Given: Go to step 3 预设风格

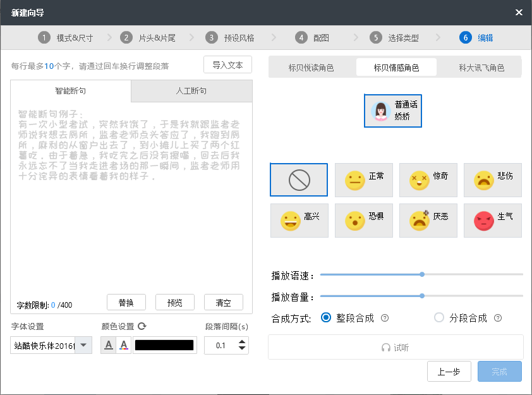Looking at the screenshot, I should 230,38.
